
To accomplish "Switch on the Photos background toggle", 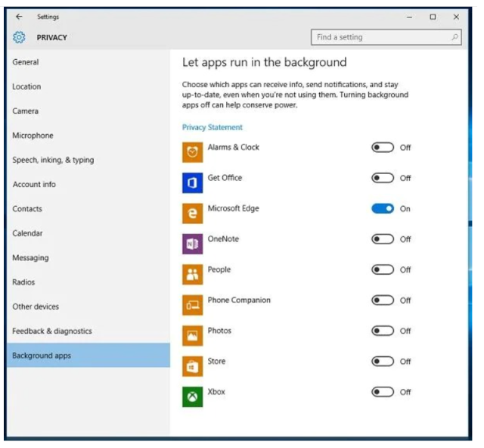I will pos(383,331).
